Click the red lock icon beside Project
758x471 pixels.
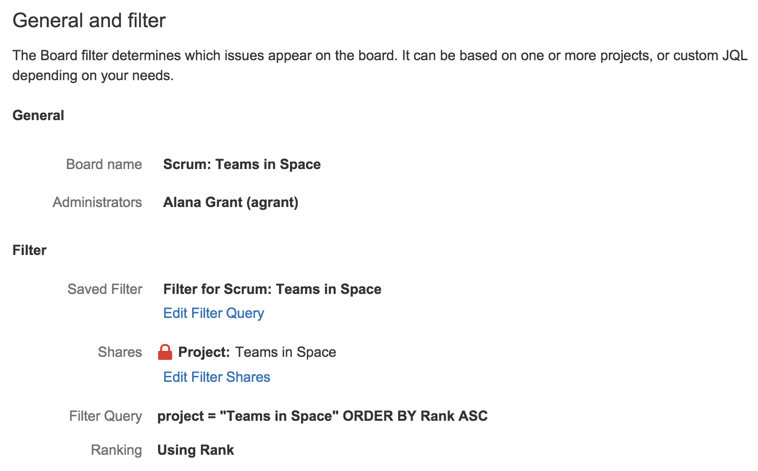tap(165, 352)
